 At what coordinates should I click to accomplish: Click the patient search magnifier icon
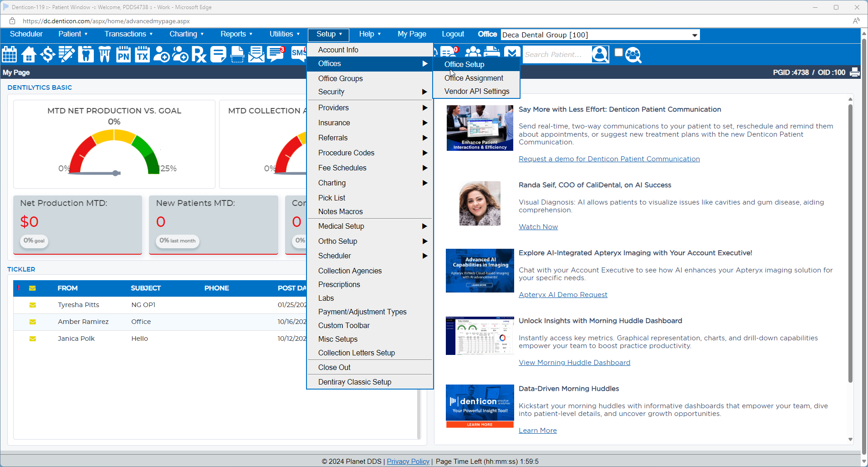pos(600,54)
